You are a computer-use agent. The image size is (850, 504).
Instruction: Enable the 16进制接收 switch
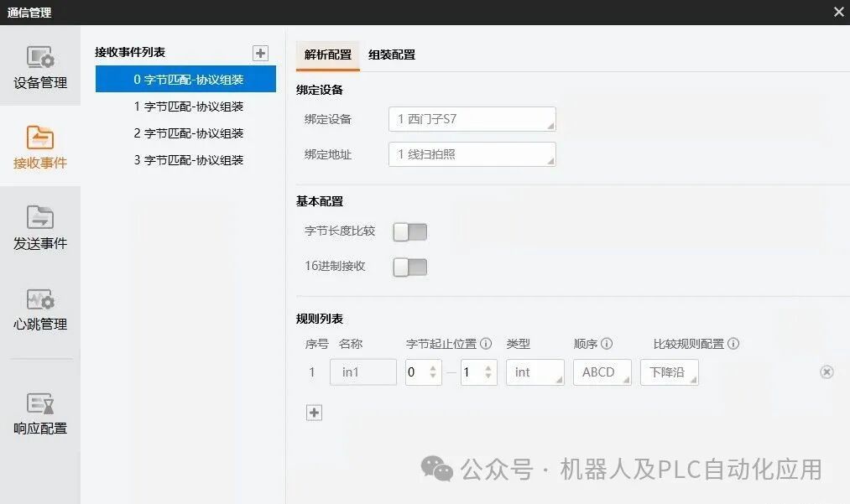coord(409,268)
